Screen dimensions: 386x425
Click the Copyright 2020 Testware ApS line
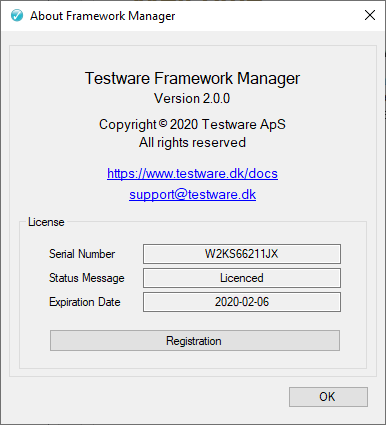click(x=192, y=125)
